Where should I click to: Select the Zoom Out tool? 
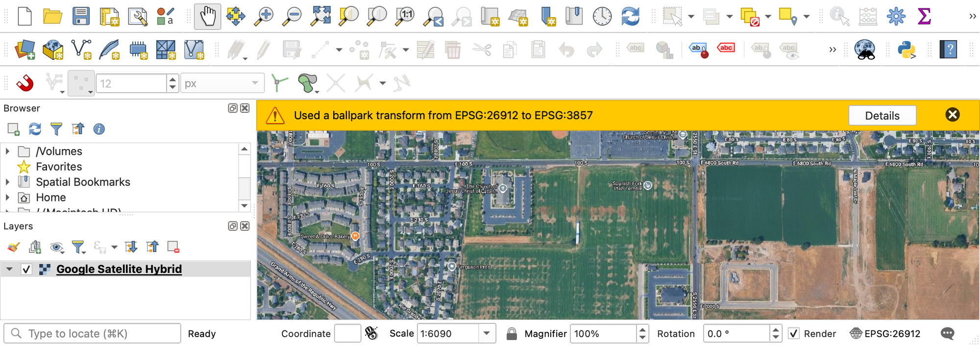pyautogui.click(x=293, y=16)
